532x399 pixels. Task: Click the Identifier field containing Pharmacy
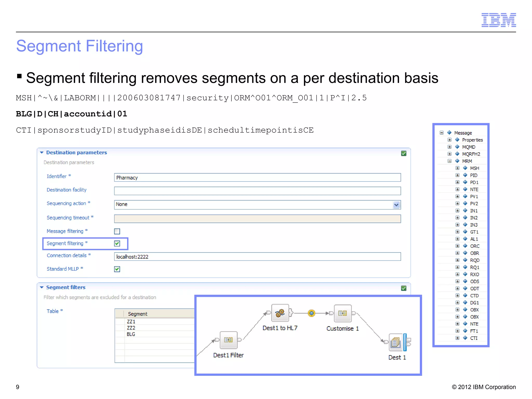click(x=257, y=177)
